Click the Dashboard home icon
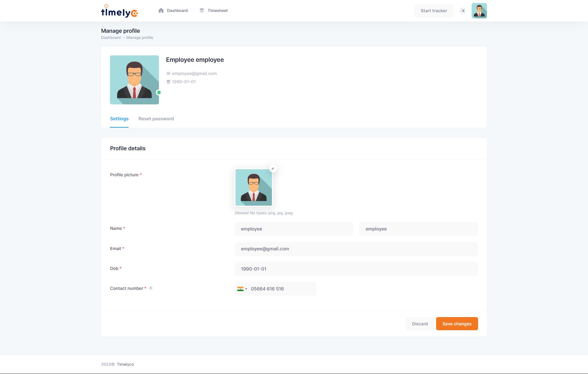 tap(161, 10)
